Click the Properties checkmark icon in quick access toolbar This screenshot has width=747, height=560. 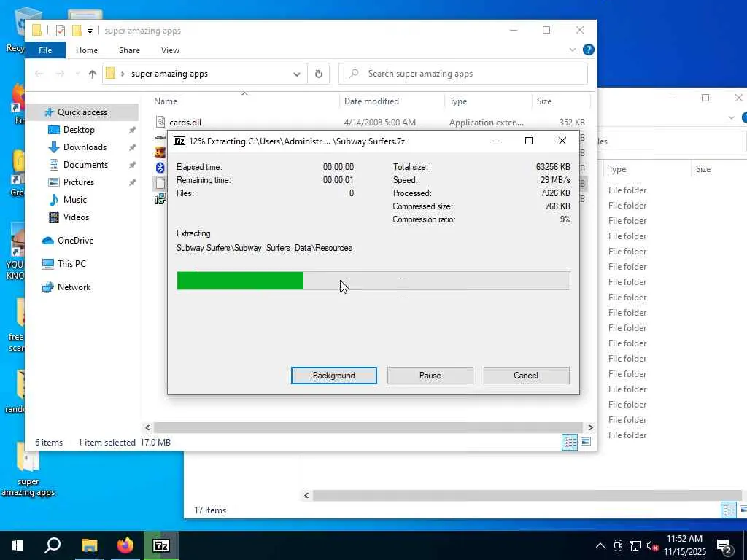[61, 31]
